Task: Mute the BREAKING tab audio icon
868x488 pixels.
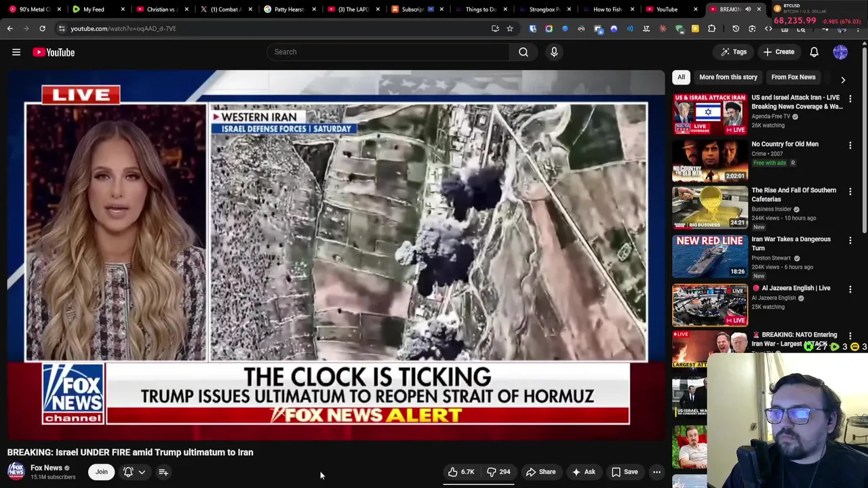Action: (748, 9)
